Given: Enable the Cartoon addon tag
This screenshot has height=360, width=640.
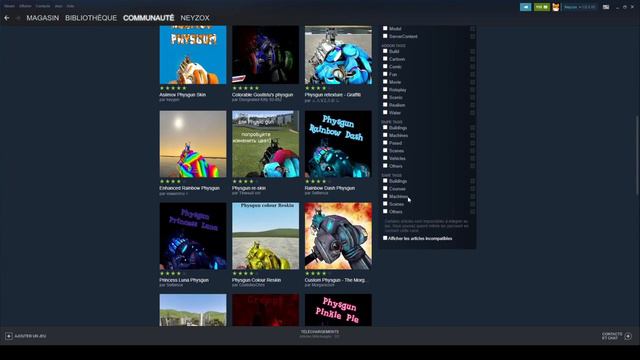Looking at the screenshot, I should (x=385, y=59).
